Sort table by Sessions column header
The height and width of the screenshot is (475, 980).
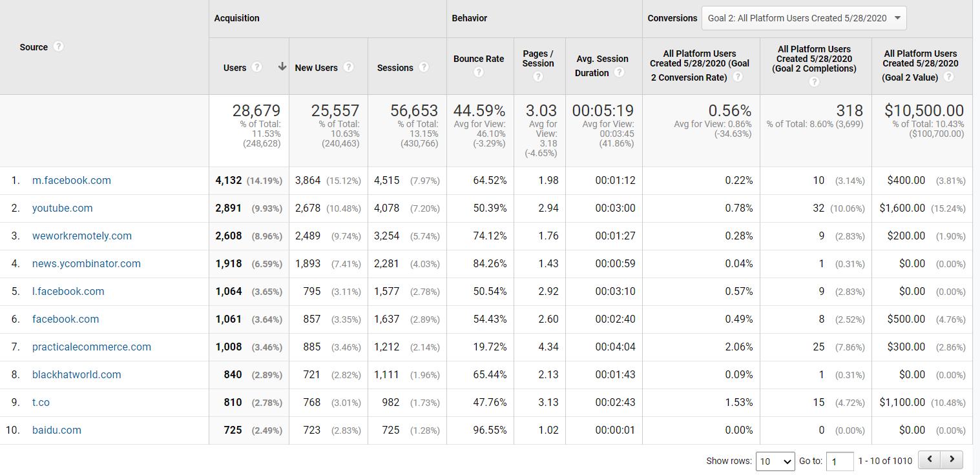coord(395,68)
